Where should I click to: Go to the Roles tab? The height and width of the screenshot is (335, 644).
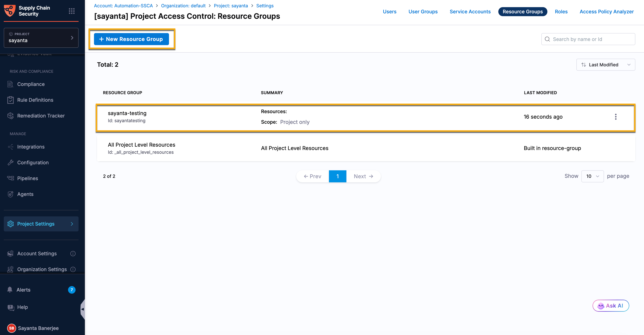click(x=561, y=11)
